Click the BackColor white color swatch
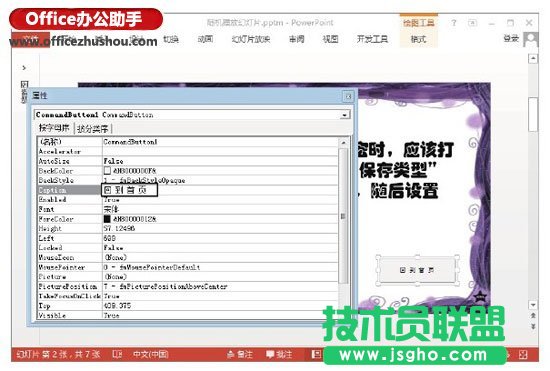Screen dimensions: 550x371 107,170
